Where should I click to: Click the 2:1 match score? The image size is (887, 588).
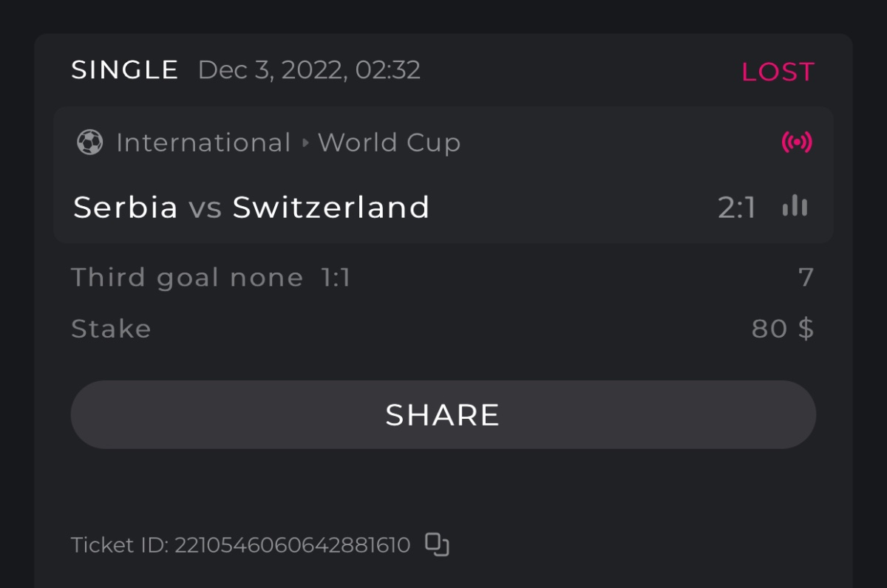click(737, 208)
